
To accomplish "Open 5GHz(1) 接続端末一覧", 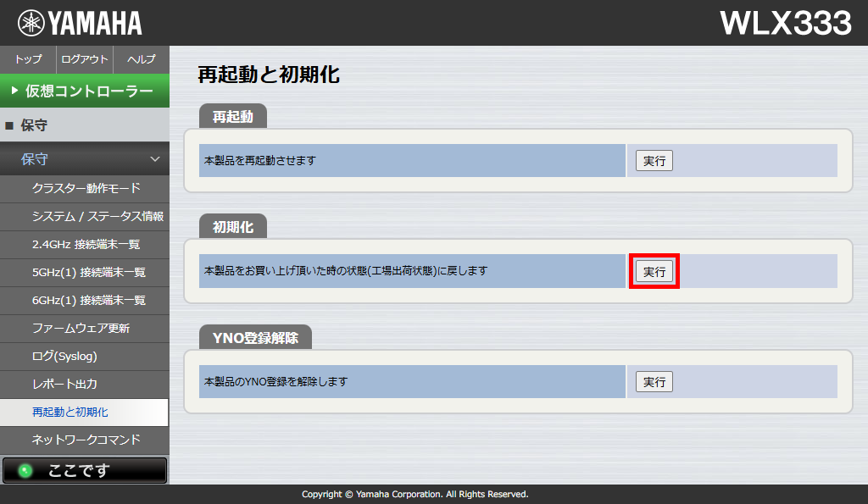I will 85,272.
